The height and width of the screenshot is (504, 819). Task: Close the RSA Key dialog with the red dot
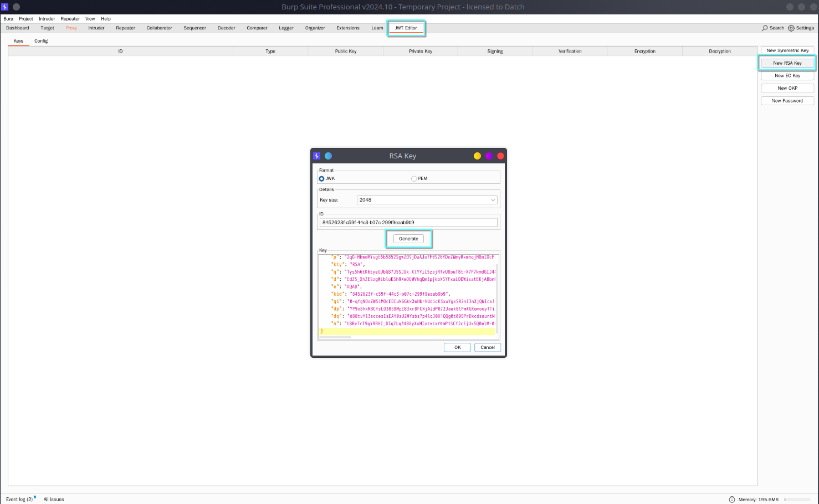500,156
